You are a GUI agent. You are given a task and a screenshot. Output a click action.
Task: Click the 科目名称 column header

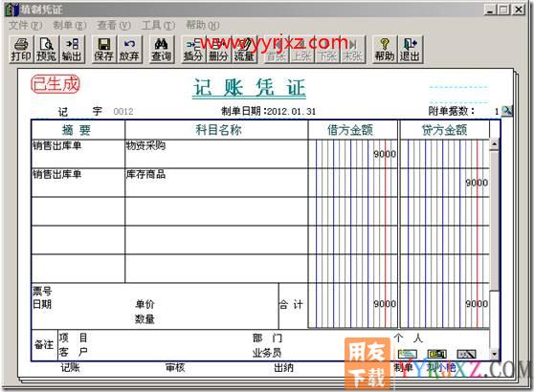click(216, 130)
